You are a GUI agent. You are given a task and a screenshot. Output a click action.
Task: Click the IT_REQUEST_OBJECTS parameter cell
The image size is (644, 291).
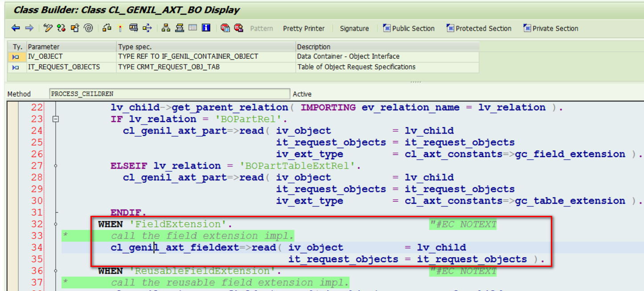pos(71,67)
